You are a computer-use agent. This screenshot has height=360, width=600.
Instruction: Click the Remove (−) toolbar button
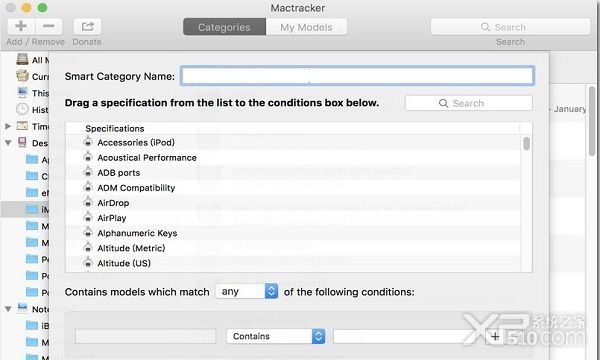49,26
